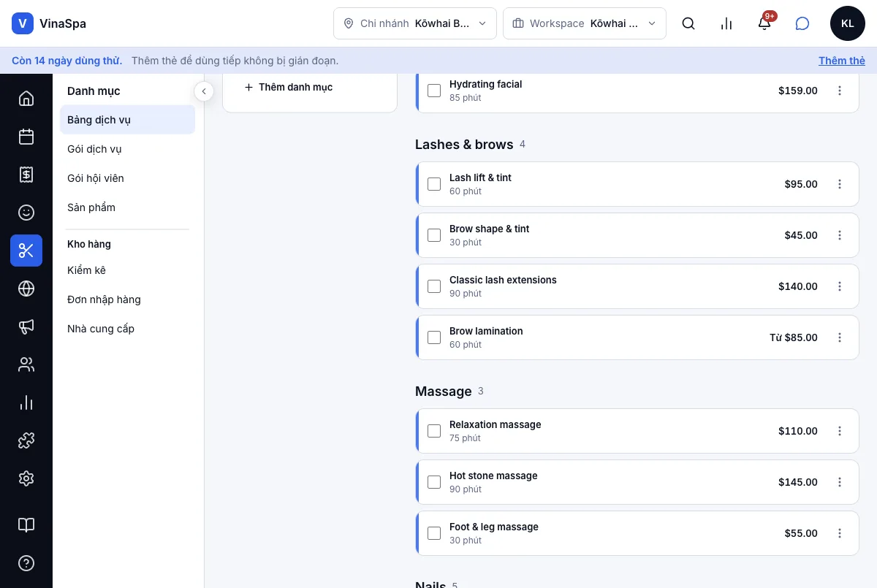Check the Relaxation massage checkbox
Screen dimensions: 877x588
click(x=434, y=431)
